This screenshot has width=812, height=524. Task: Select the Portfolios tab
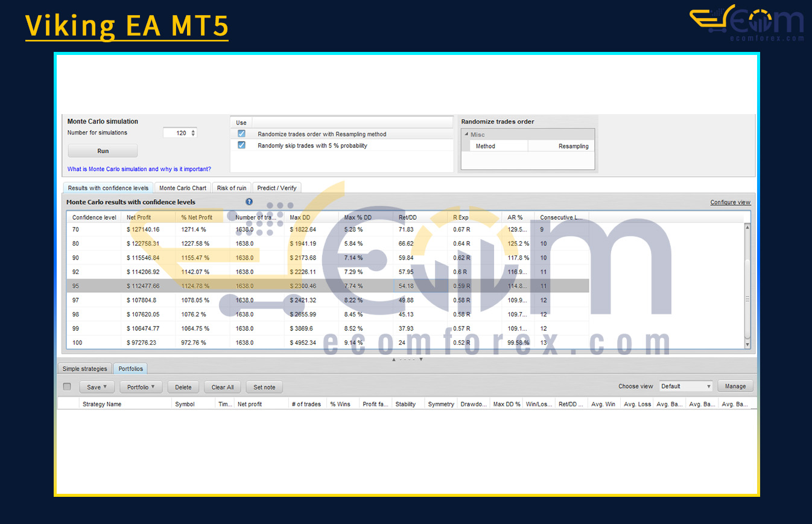[130, 369]
